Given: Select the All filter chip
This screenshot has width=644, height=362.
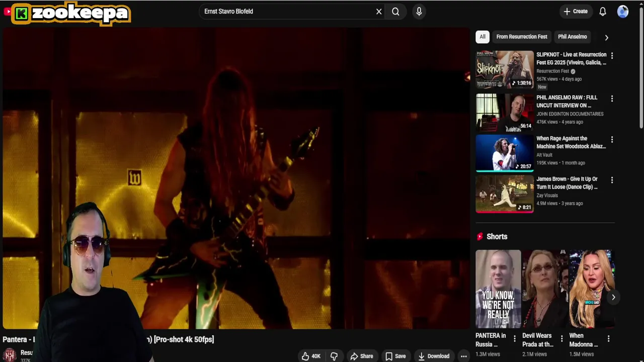Looking at the screenshot, I should [482, 37].
